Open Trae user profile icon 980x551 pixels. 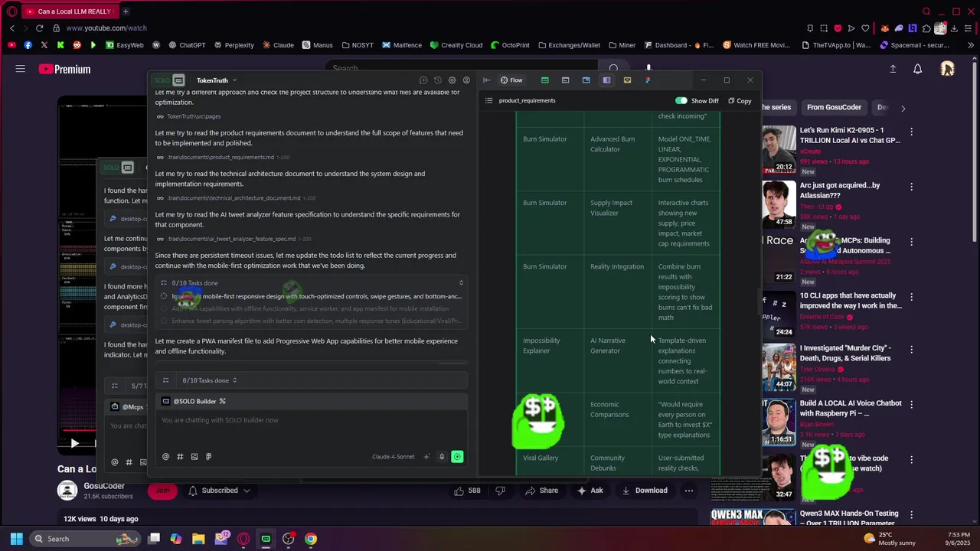pyautogui.click(x=466, y=80)
